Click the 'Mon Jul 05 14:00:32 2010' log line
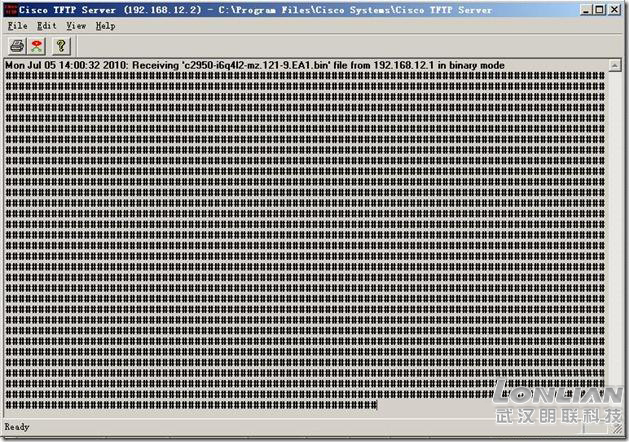This screenshot has width=629, height=442. [255, 65]
